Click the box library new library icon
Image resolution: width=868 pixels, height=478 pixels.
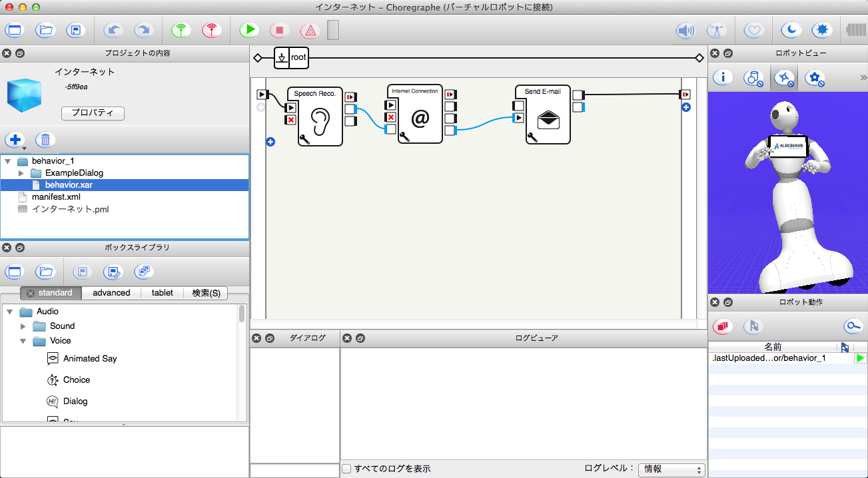(x=15, y=272)
